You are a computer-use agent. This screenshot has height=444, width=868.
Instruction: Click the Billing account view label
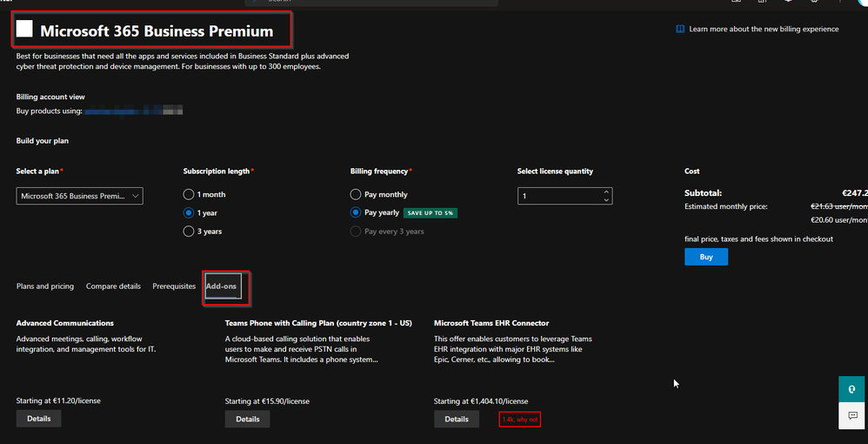(50, 97)
